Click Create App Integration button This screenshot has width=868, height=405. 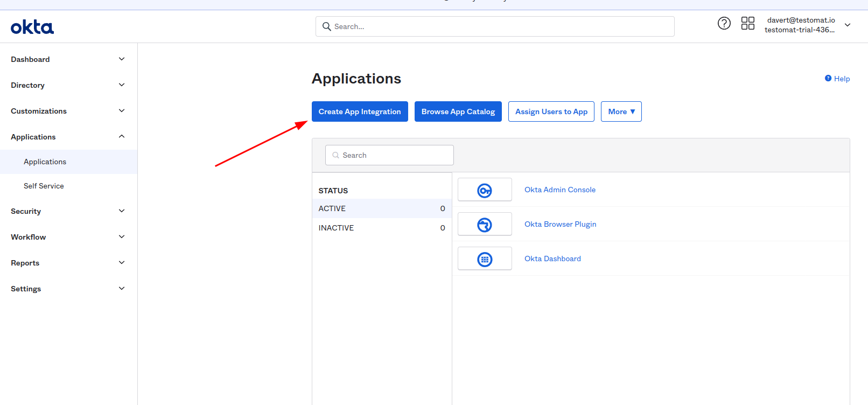(x=360, y=111)
